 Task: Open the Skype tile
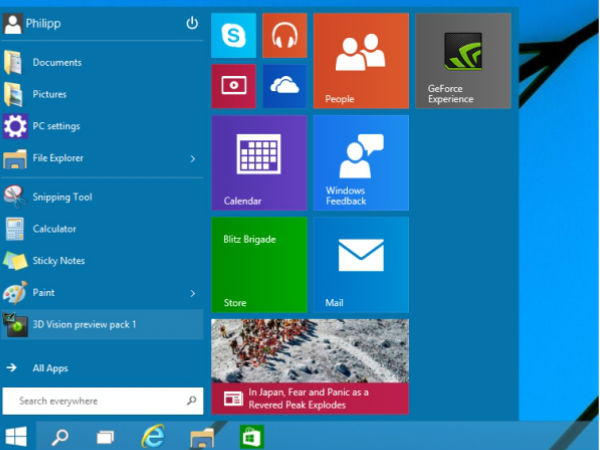pos(234,36)
